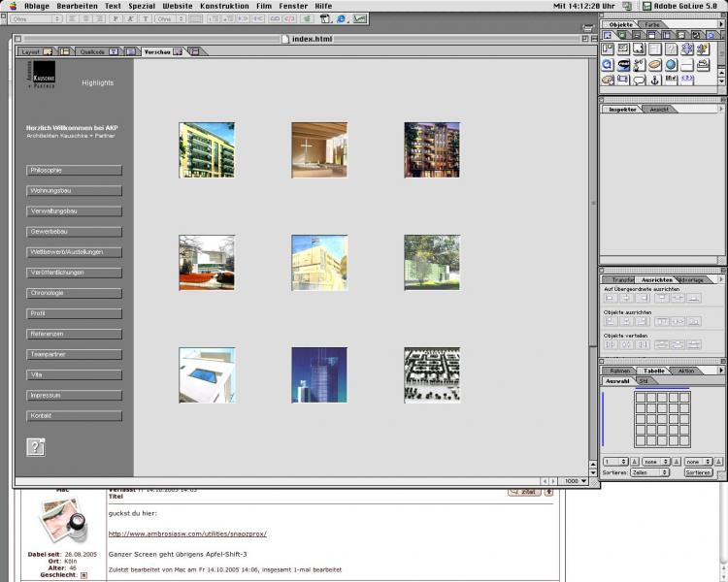Click the help question mark icon on webpage
This screenshot has width=728, height=582.
click(36, 447)
